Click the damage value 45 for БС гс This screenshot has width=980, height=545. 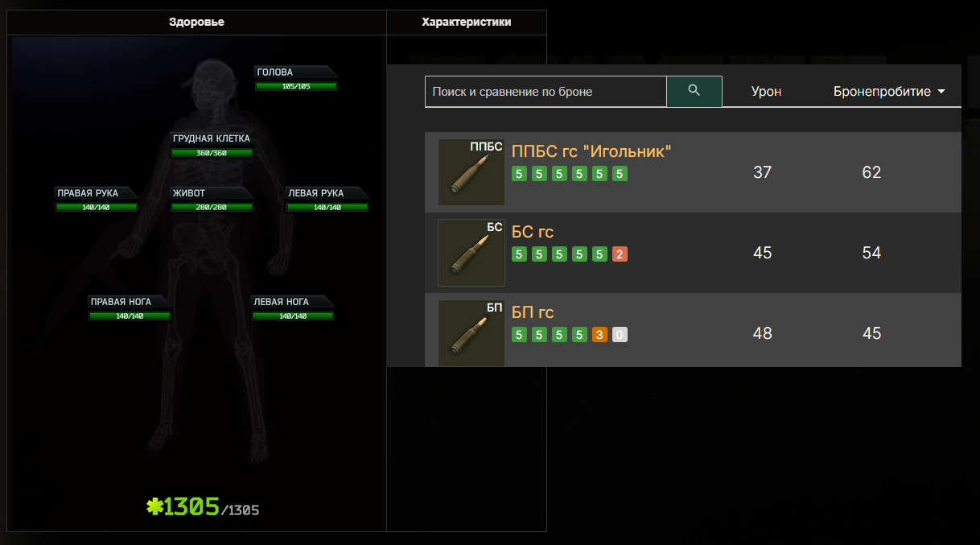[762, 253]
